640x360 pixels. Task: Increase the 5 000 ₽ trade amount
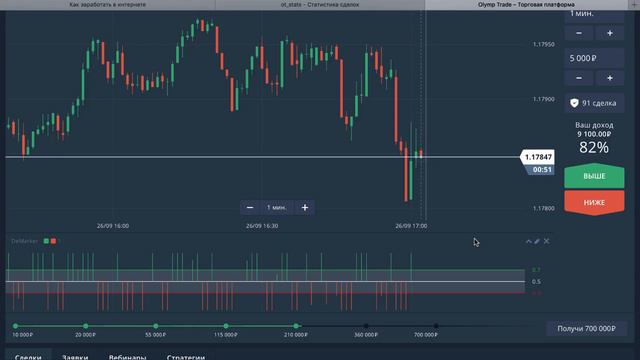click(610, 78)
